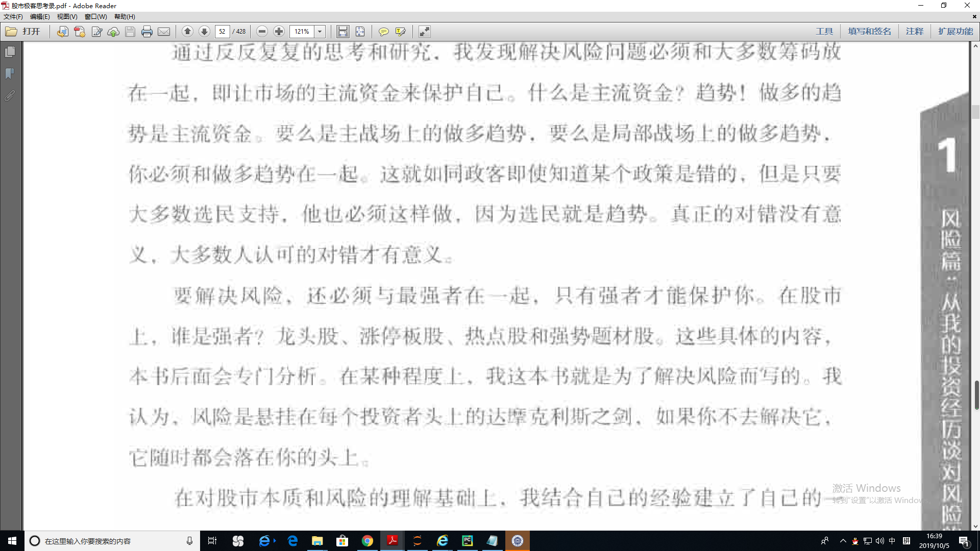Screen dimensions: 980x551
Task: Open the 扩展功能 pane
Action: [x=955, y=32]
